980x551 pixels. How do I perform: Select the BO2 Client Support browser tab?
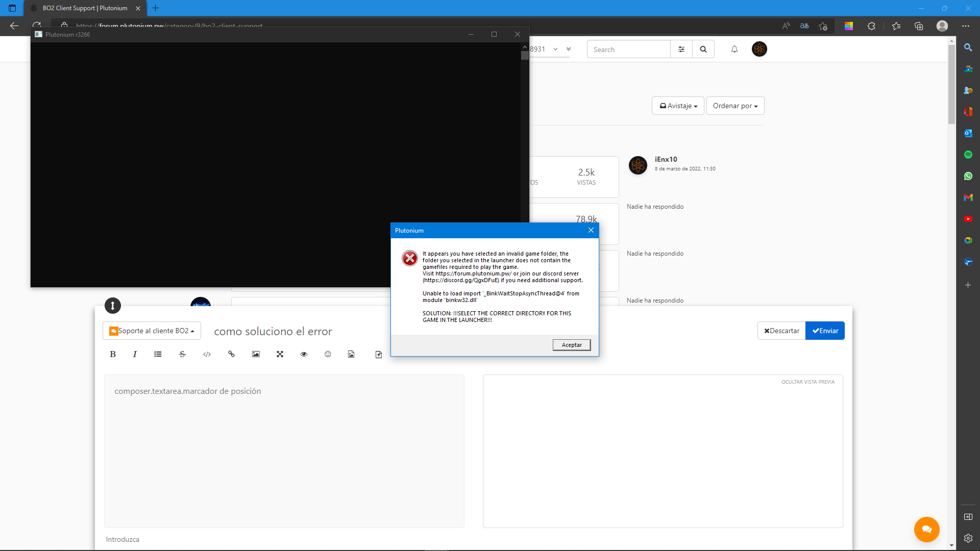85,8
